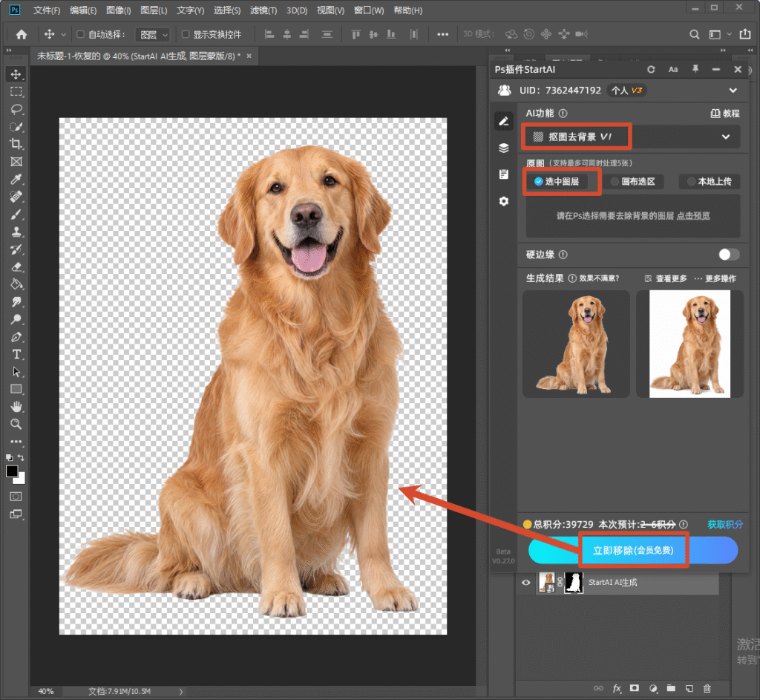Viewport: 760px width, 700px height.
Task: Select 画布选区 radio option
Action: [x=633, y=181]
